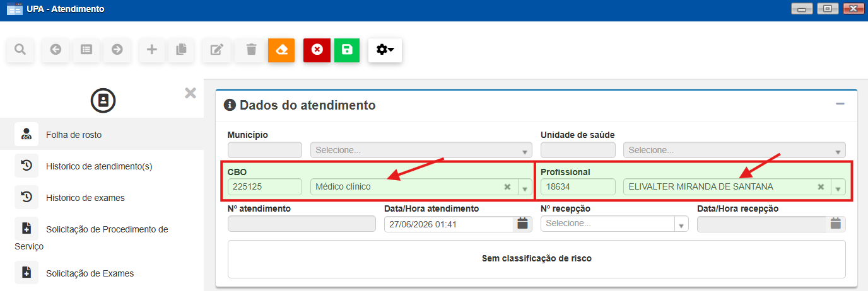Viewport: 868px width, 291px height.
Task: Expand the CBO Médico clínico dropdown arrow
Action: [x=525, y=187]
